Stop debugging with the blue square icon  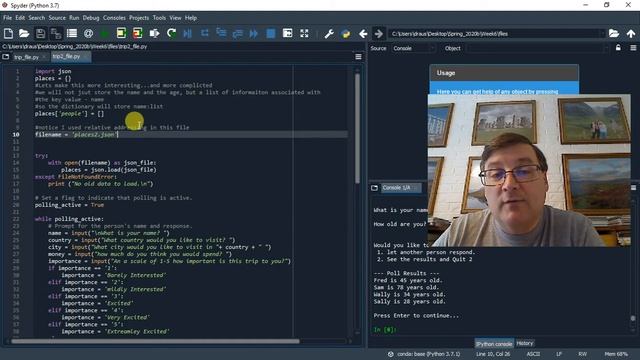pyautogui.click(x=271, y=33)
